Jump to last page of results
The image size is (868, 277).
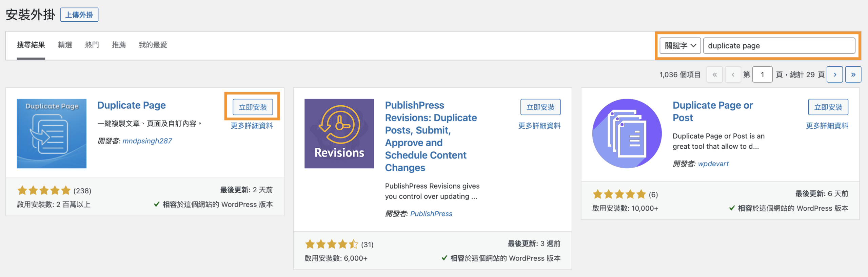[x=853, y=74]
